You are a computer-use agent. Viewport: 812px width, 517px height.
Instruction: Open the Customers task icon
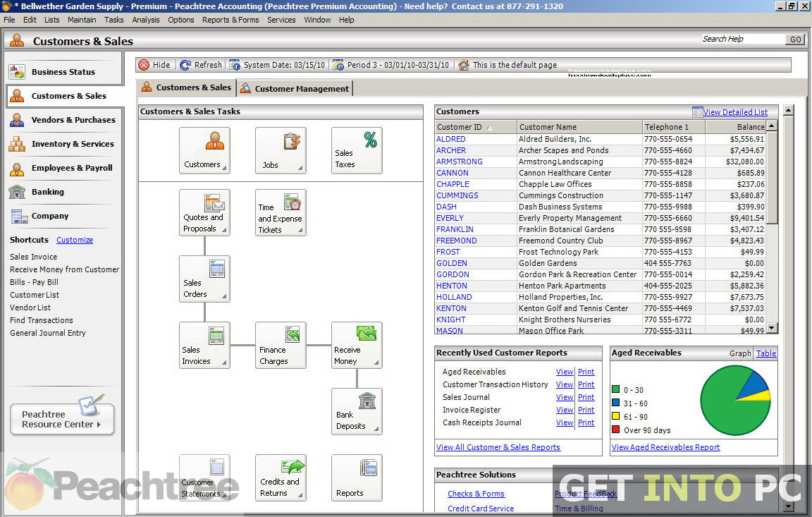click(204, 150)
